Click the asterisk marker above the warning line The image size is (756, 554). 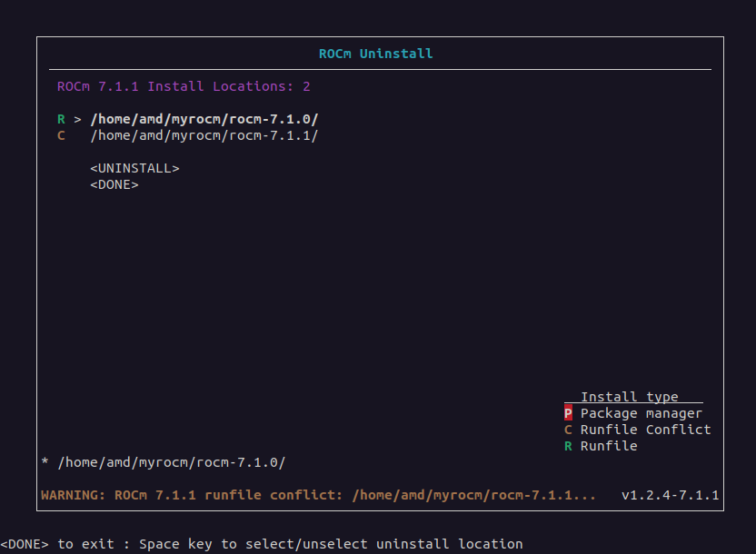pos(45,463)
